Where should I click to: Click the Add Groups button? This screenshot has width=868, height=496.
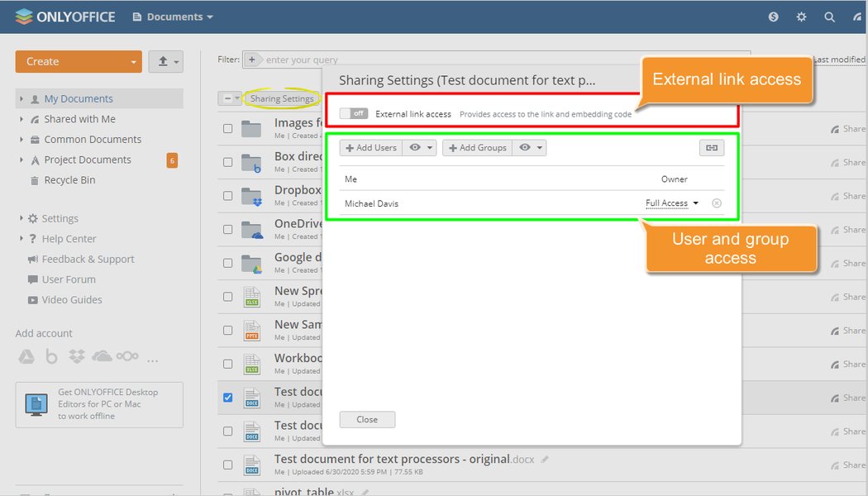(x=477, y=148)
